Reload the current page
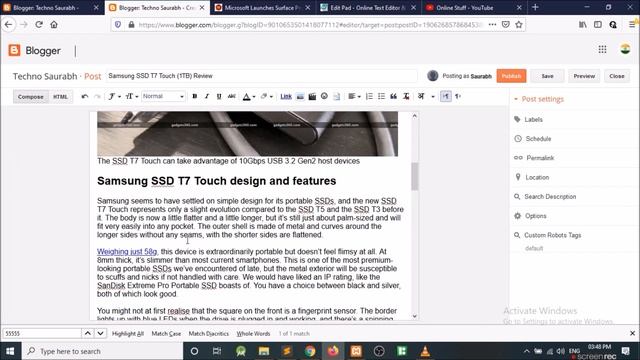The image size is (640, 360). click(39, 25)
